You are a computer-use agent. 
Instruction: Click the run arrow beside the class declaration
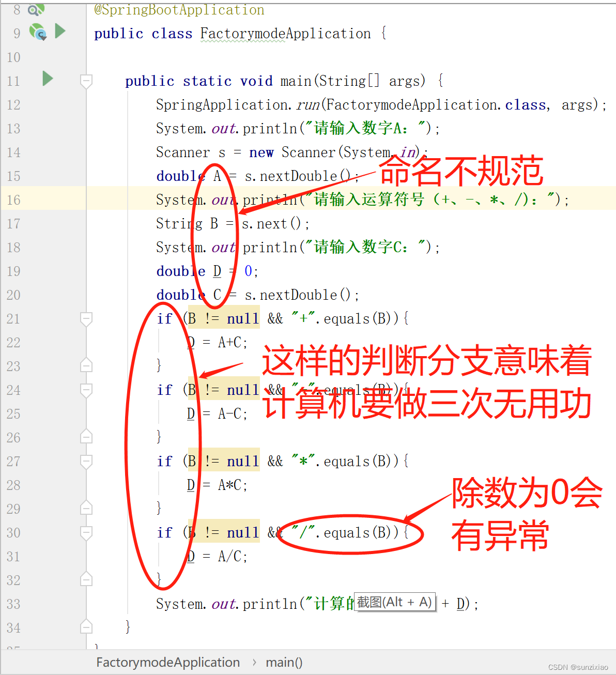click(x=60, y=31)
